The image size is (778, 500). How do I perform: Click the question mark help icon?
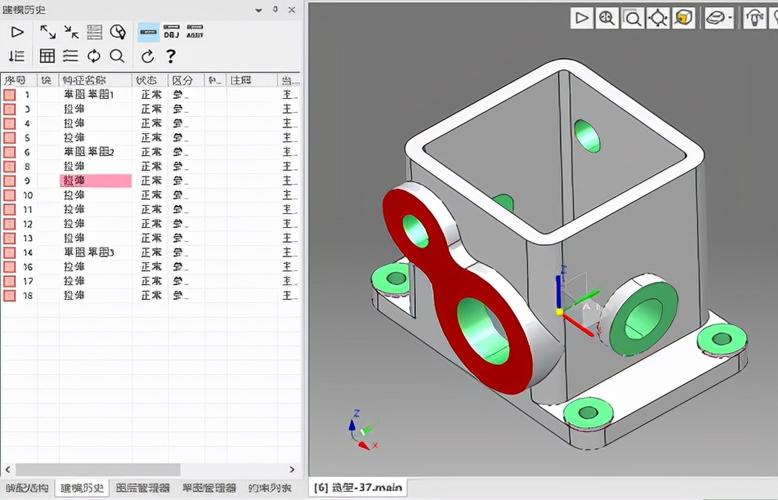point(171,56)
